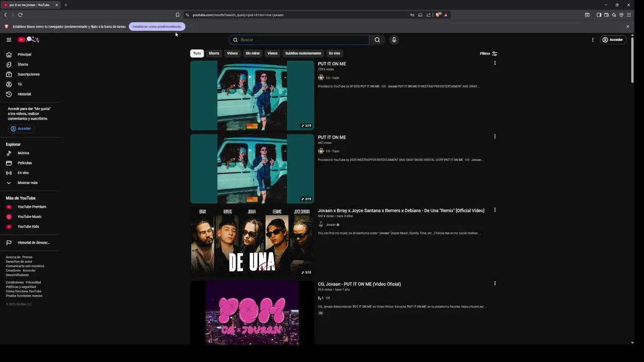Open De Una video thumbnail
644x362 pixels.
pos(252,242)
